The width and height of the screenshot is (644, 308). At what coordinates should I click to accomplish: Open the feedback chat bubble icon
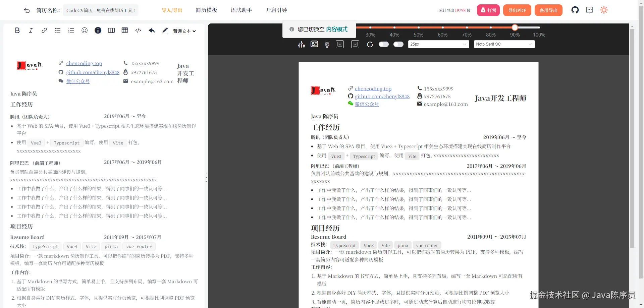pos(589,10)
